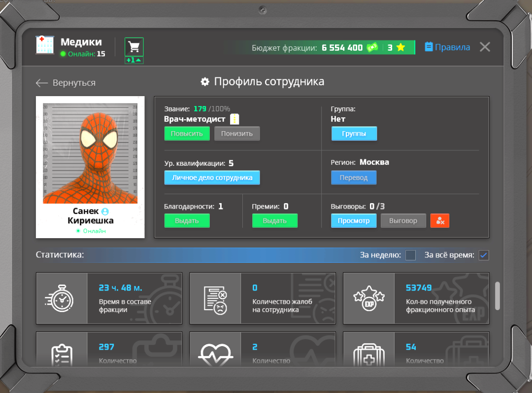532x393 pixels.
Task: Click the Статистика section header
Action: (x=60, y=255)
